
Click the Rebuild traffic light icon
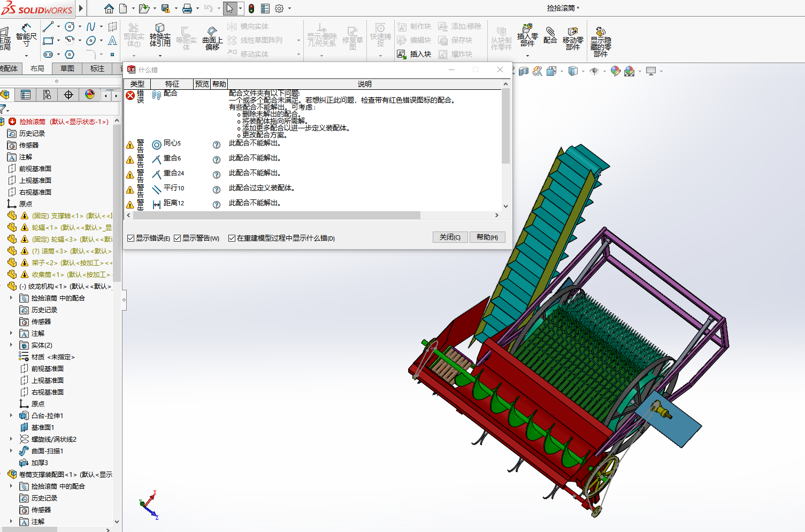(x=251, y=9)
